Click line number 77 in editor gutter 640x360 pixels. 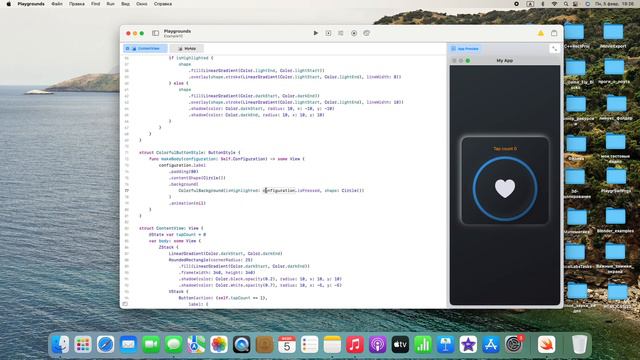pos(127,190)
